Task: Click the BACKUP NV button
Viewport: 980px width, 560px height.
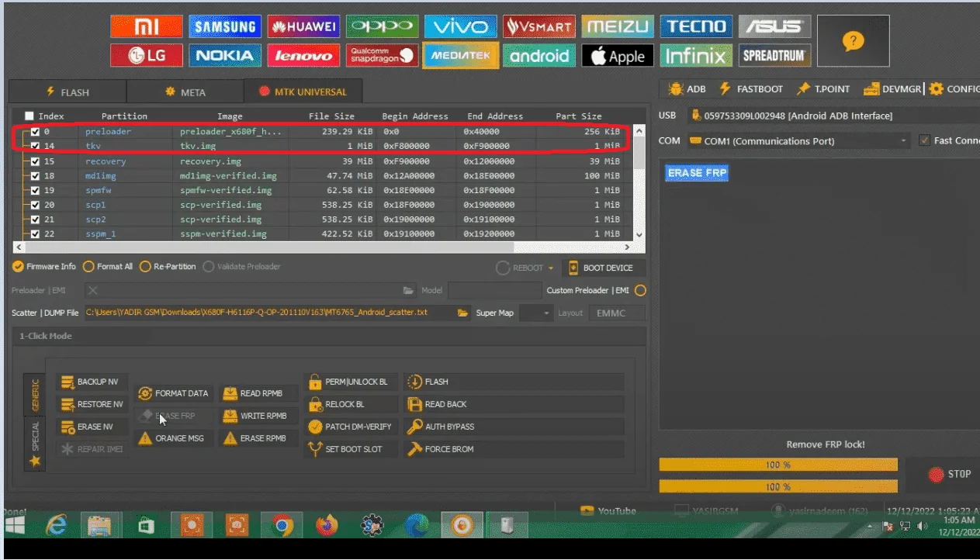Action: [x=91, y=382]
